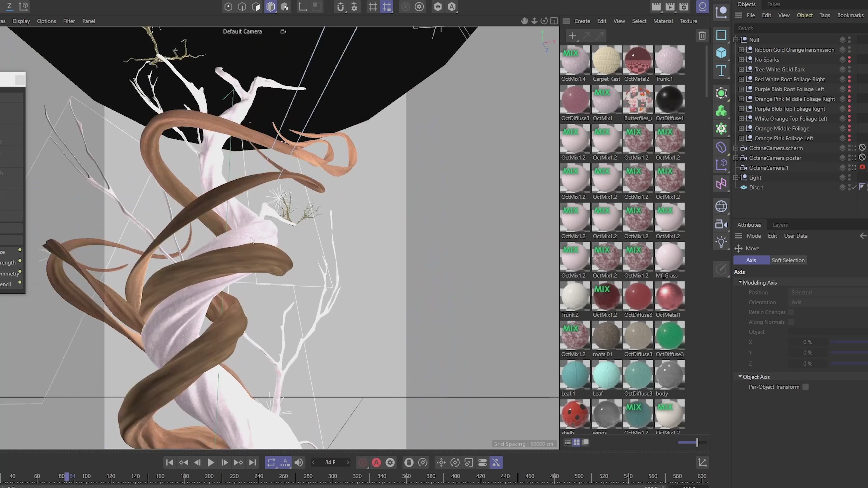The height and width of the screenshot is (488, 868).
Task: Collapse the Object Axis section
Action: [740, 377]
